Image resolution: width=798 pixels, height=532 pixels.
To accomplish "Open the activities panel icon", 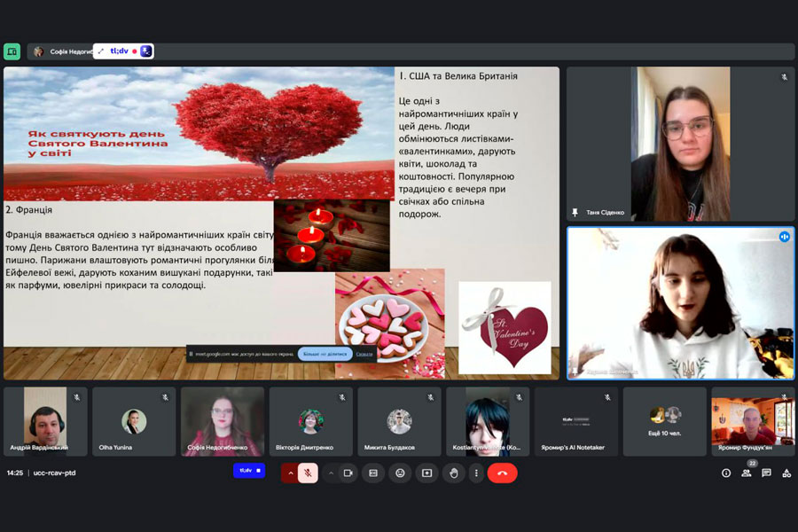I will click(786, 473).
